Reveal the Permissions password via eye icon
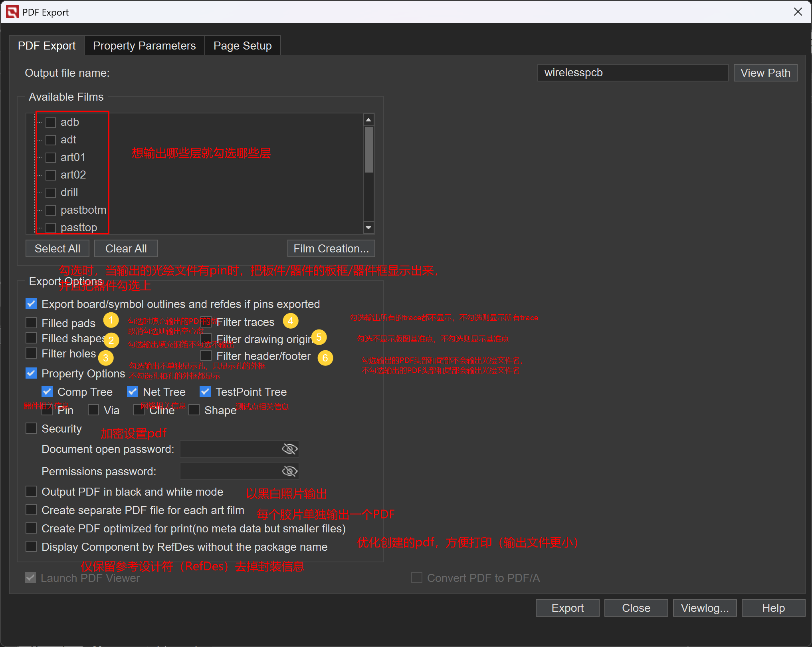The height and width of the screenshot is (647, 812). 289,471
